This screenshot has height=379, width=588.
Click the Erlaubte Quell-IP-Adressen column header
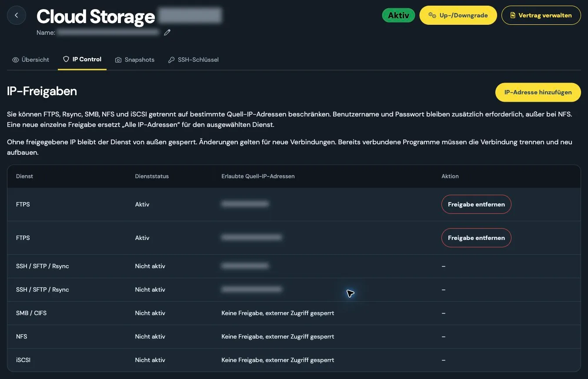[258, 176]
